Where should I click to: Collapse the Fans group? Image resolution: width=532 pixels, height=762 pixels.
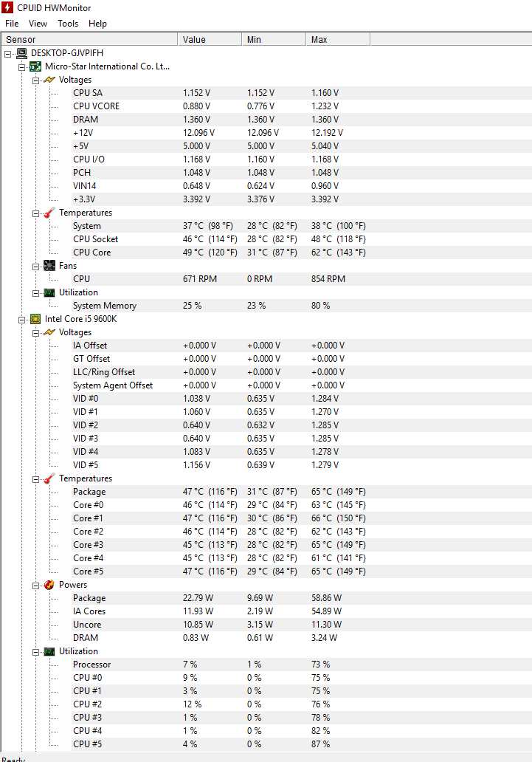click(x=35, y=267)
